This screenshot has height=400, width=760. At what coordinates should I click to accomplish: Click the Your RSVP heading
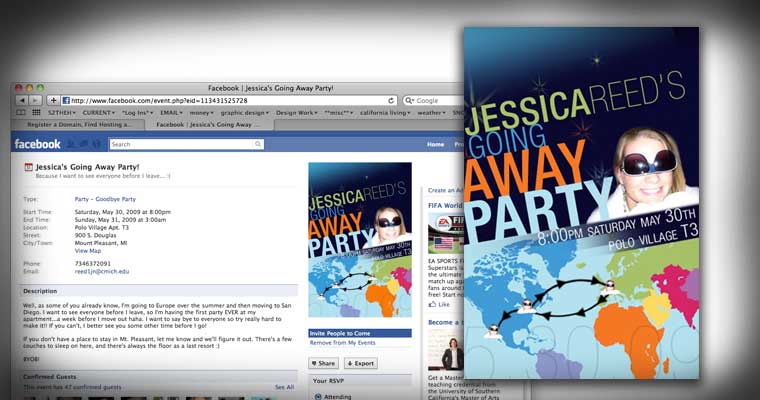[328, 381]
